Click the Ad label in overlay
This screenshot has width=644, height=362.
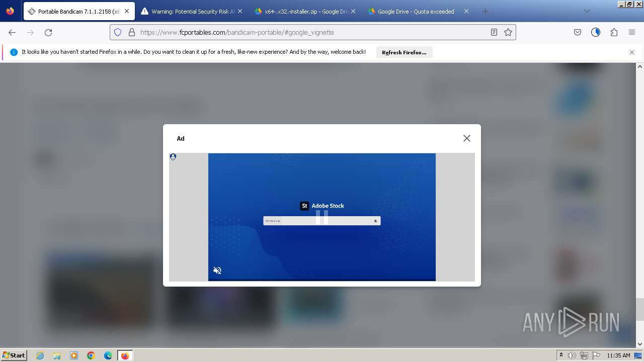point(181,139)
